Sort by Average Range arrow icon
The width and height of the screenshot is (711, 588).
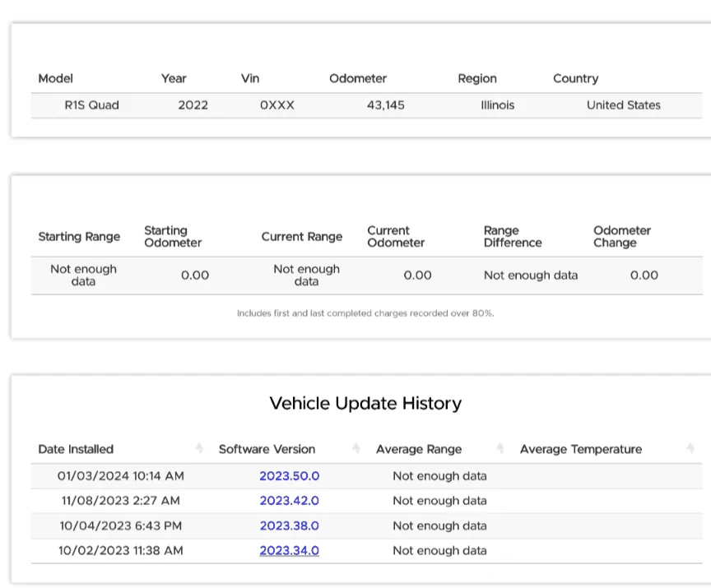click(500, 448)
